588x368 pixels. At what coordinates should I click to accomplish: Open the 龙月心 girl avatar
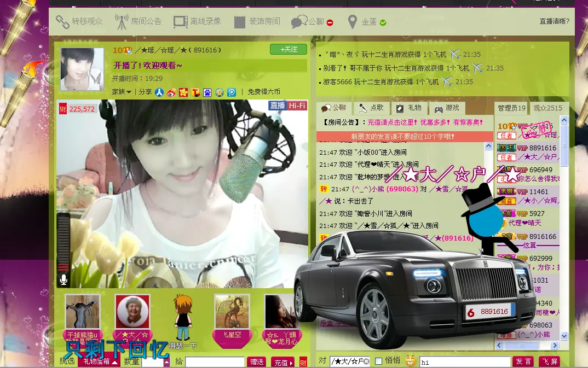281,312
